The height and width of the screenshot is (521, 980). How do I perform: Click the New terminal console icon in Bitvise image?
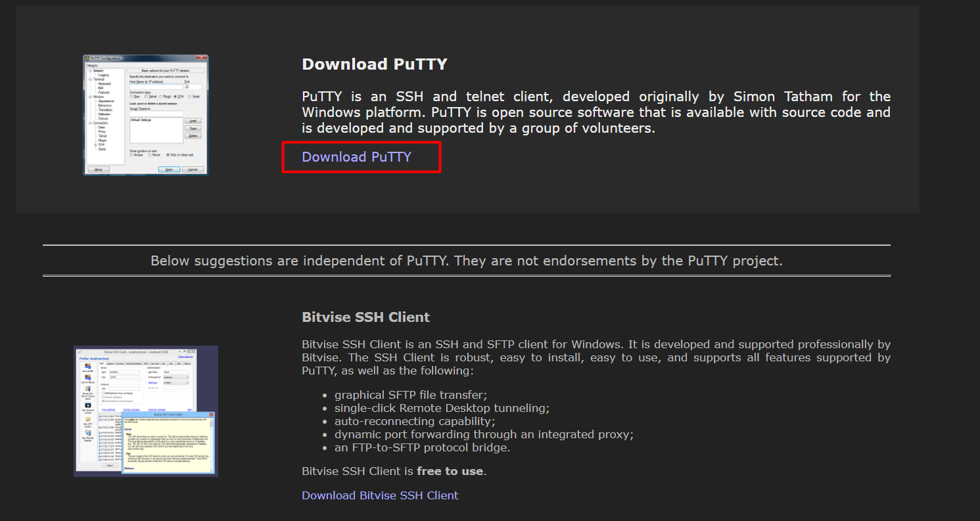(x=87, y=405)
